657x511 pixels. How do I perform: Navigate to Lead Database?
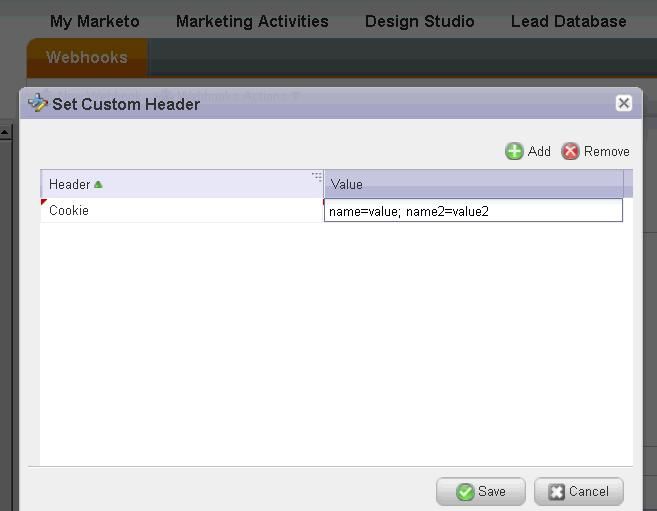pos(568,21)
